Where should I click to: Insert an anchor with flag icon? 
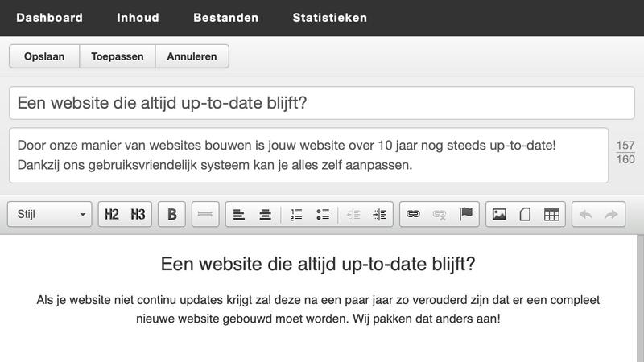[466, 214]
